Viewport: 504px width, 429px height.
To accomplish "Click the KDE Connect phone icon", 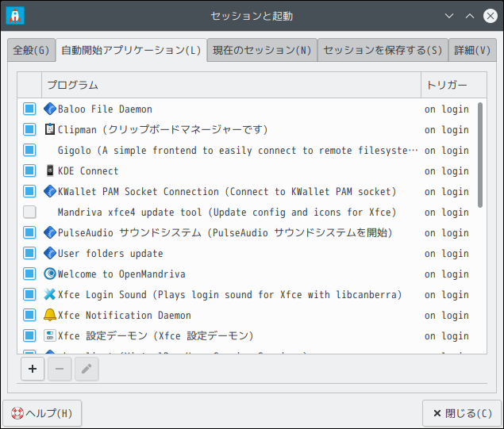I will point(50,170).
